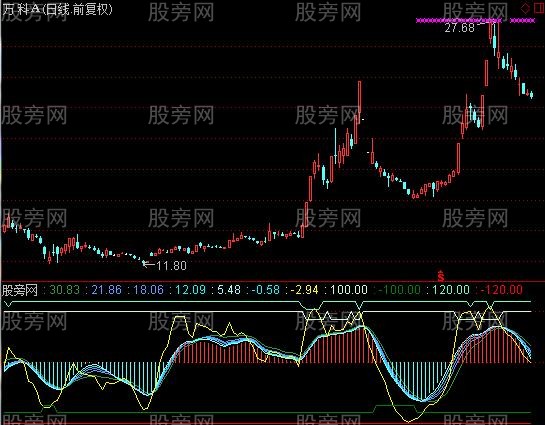The height and width of the screenshot is (425, 545).
Task: Click the chart title 万科A(日线.前复权)
Action: coord(57,9)
